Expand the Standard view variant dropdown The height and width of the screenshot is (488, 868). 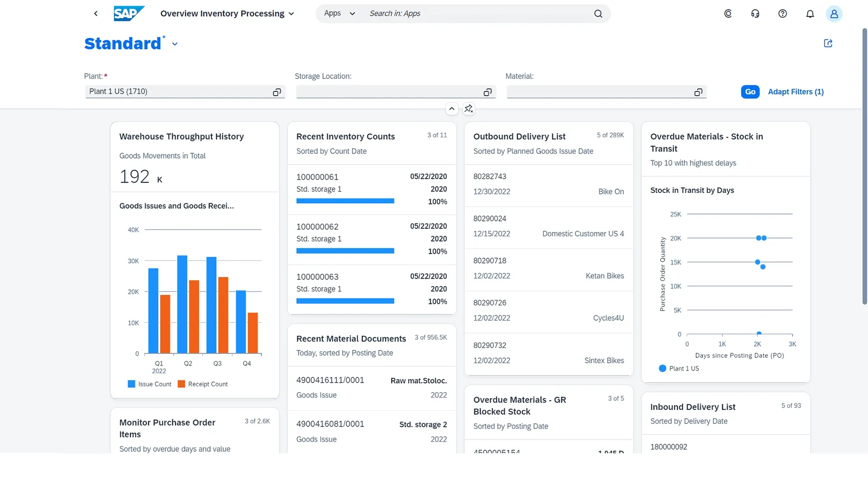coord(175,44)
